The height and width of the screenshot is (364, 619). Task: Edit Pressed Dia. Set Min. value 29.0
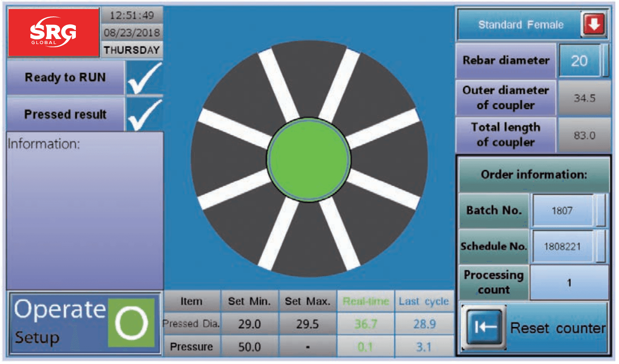pos(249,324)
